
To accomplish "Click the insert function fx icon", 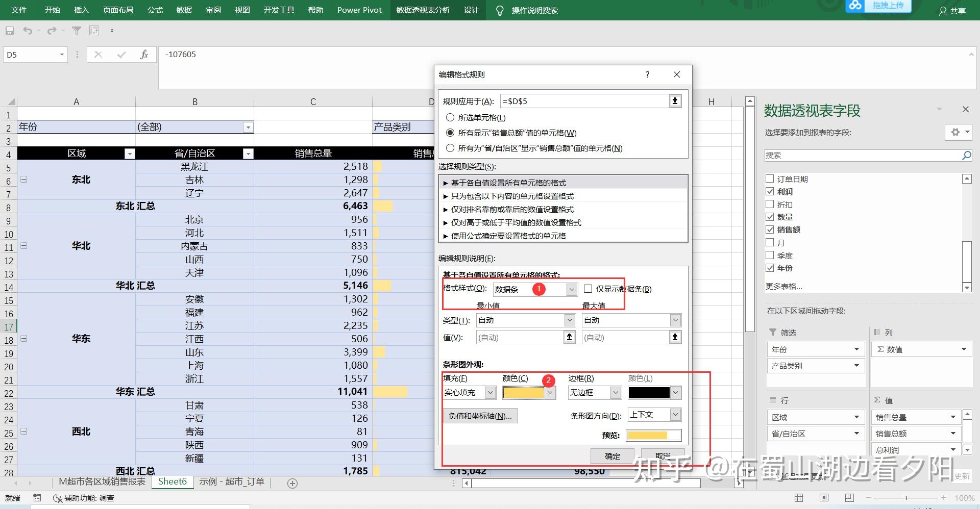I will point(144,55).
